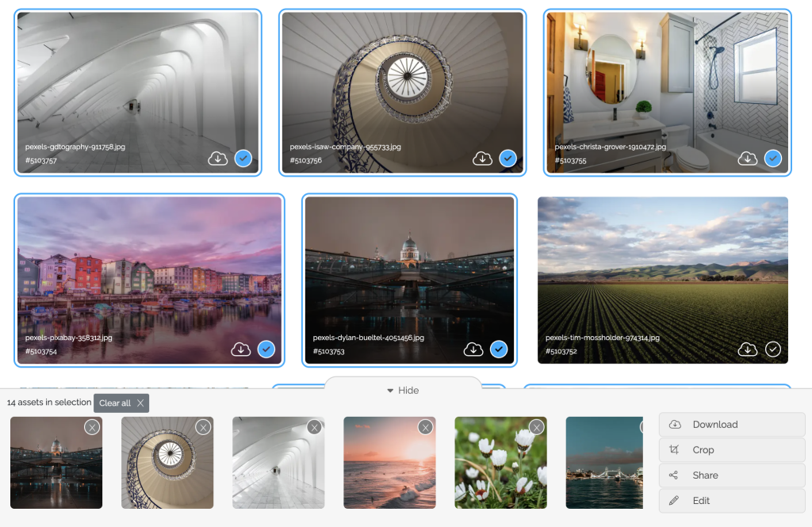Select white flowers thumbnail in selection tray
Viewport: 812px width, 527px height.
[x=501, y=463]
